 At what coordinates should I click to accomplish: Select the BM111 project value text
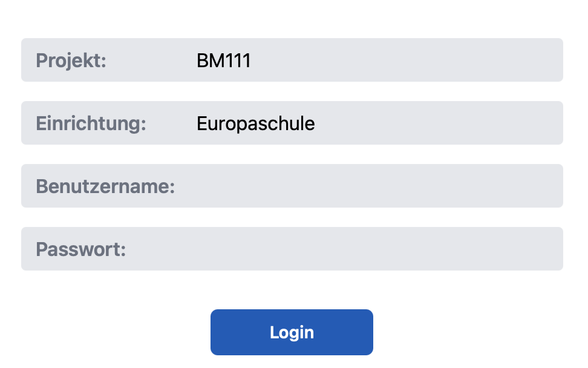[x=223, y=61]
